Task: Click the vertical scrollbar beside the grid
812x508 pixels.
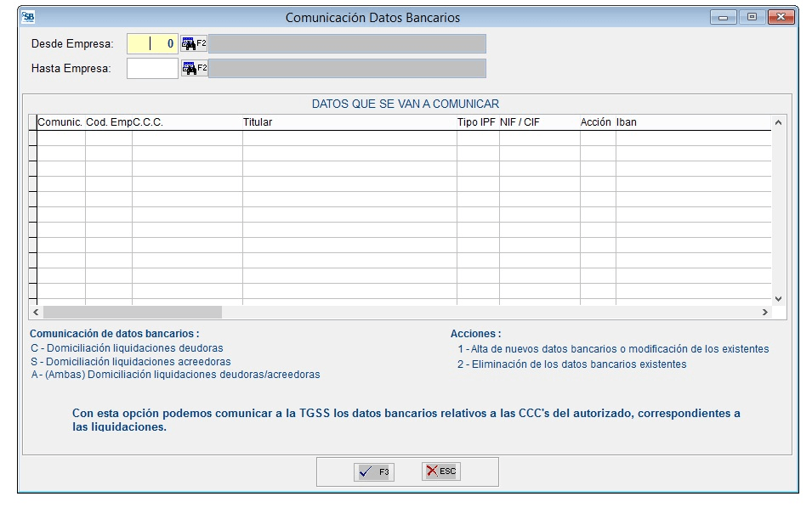Action: 776,212
